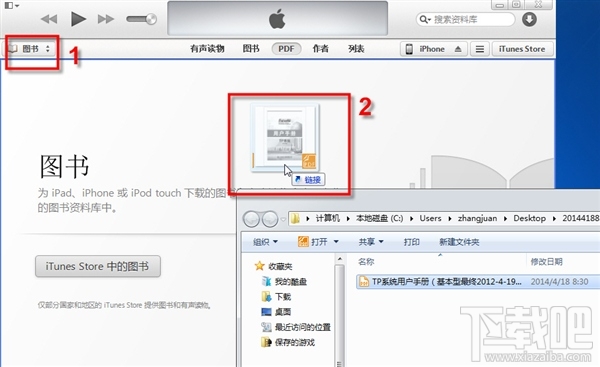The image size is (600, 367).
Task: Select 计算机 in the address path
Action: point(328,218)
